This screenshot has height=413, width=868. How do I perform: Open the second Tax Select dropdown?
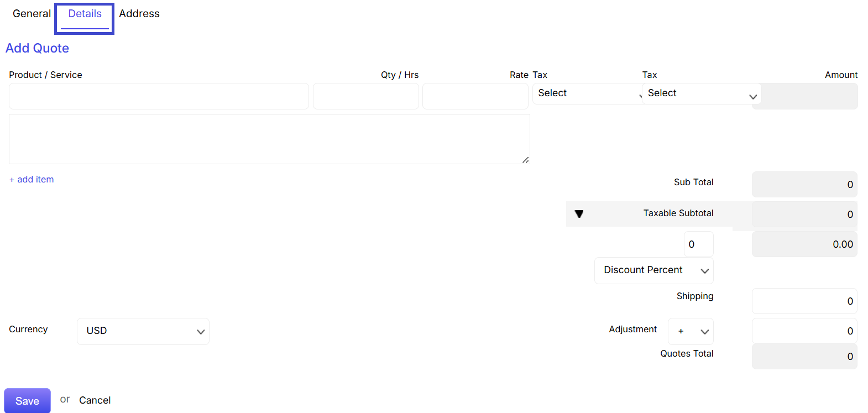(x=702, y=93)
